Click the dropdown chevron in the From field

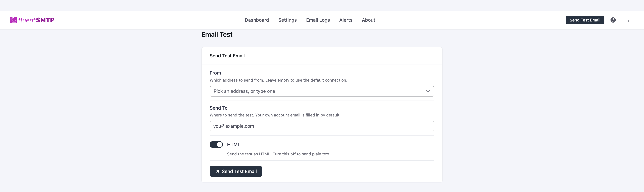(428, 91)
